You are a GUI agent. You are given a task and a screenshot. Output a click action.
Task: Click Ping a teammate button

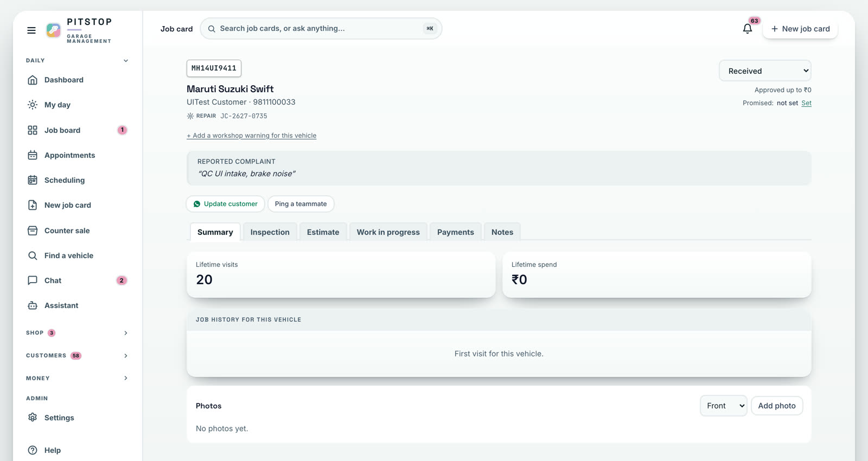click(x=301, y=204)
